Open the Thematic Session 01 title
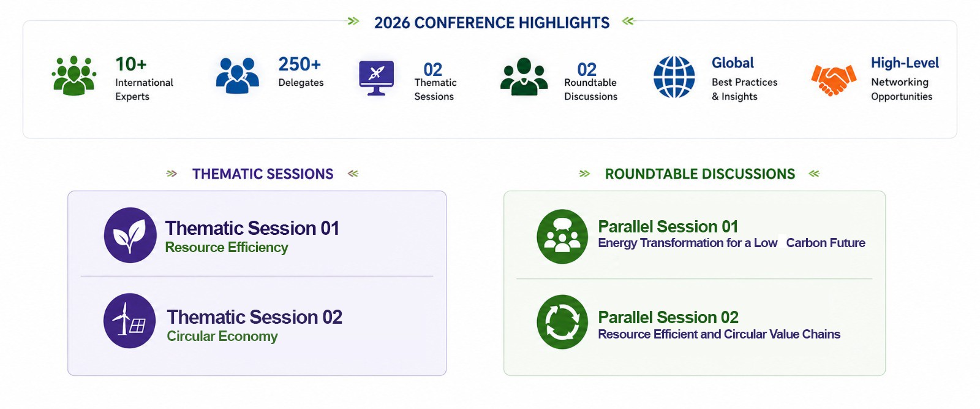 click(x=252, y=228)
